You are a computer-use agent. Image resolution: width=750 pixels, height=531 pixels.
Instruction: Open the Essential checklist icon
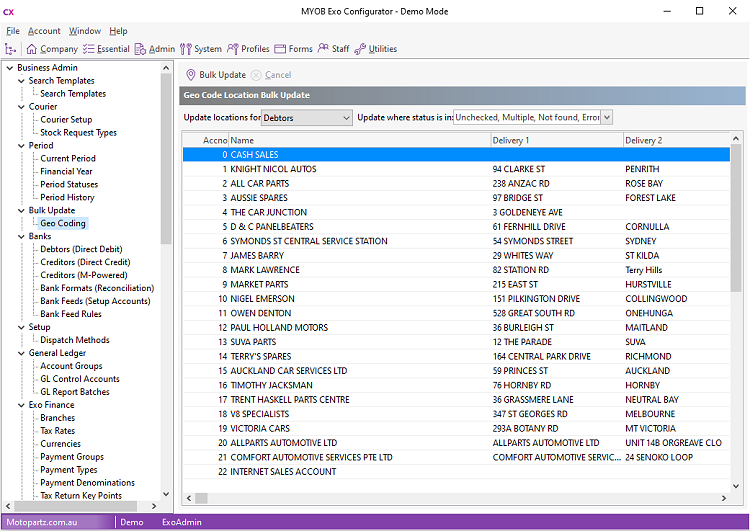tap(88, 49)
